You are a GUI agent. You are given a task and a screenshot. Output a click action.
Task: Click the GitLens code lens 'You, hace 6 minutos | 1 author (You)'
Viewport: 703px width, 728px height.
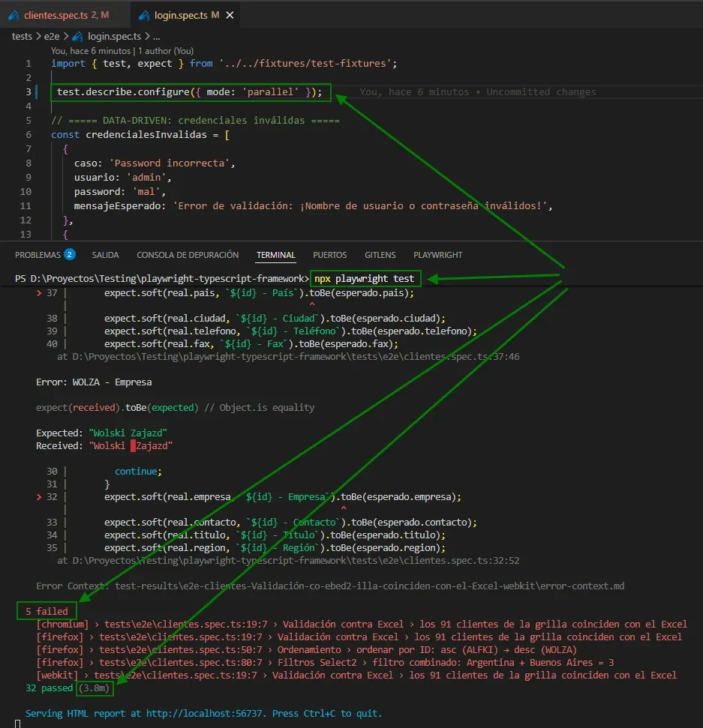[122, 50]
